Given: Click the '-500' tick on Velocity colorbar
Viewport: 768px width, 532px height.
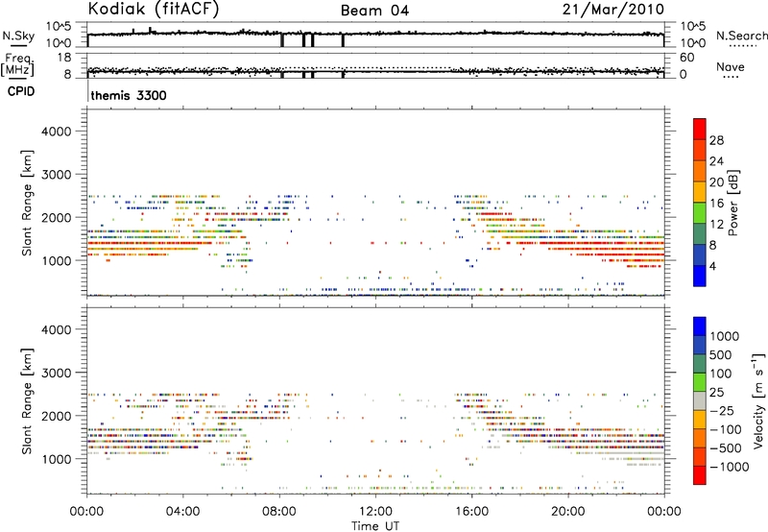Looking at the screenshot, I should tap(725, 447).
